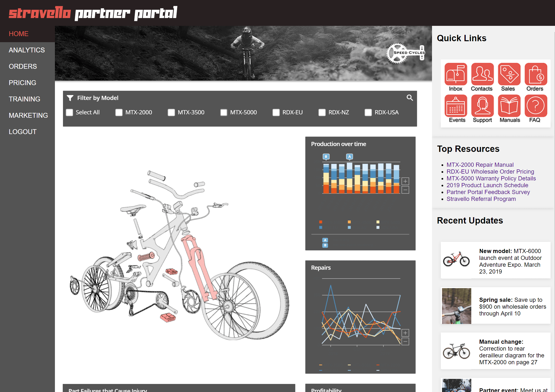Collapse Production over time chart with minus
555x392 pixels.
(405, 190)
